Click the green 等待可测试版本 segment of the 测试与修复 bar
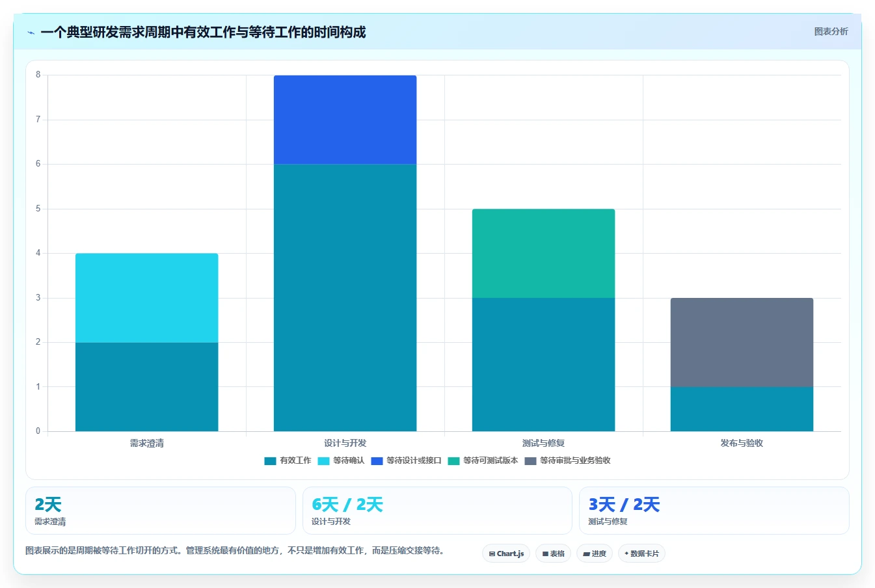Viewport: 875px width, 588px height. 543,254
